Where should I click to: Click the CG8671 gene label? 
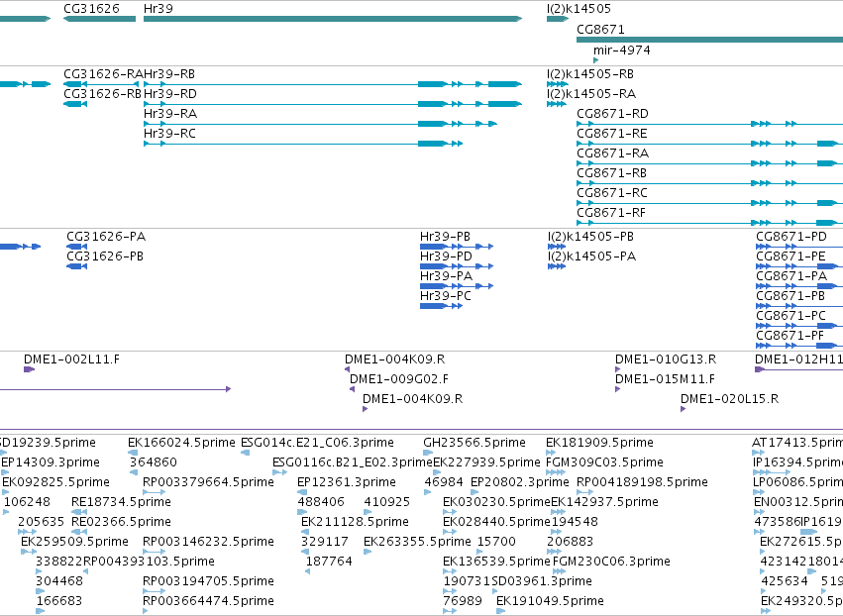tap(600, 30)
